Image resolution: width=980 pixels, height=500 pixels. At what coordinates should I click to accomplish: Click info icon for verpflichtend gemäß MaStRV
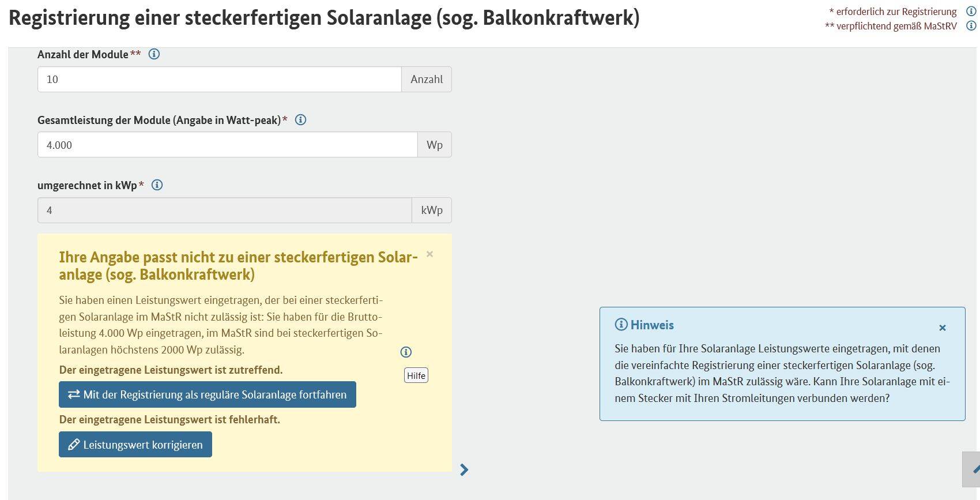971,25
